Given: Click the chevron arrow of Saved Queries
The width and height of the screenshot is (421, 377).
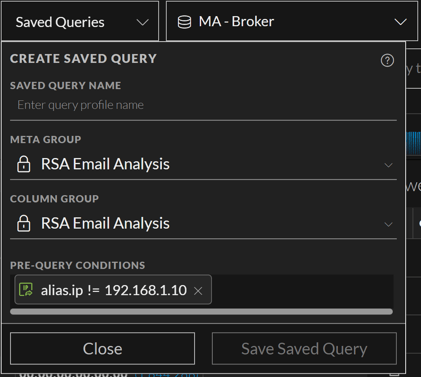Looking at the screenshot, I should [143, 23].
